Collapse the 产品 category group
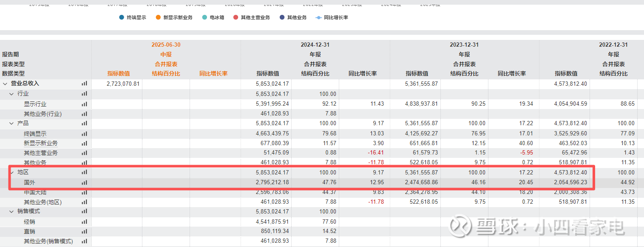Screen dimensions: 644x247 coord(11,123)
